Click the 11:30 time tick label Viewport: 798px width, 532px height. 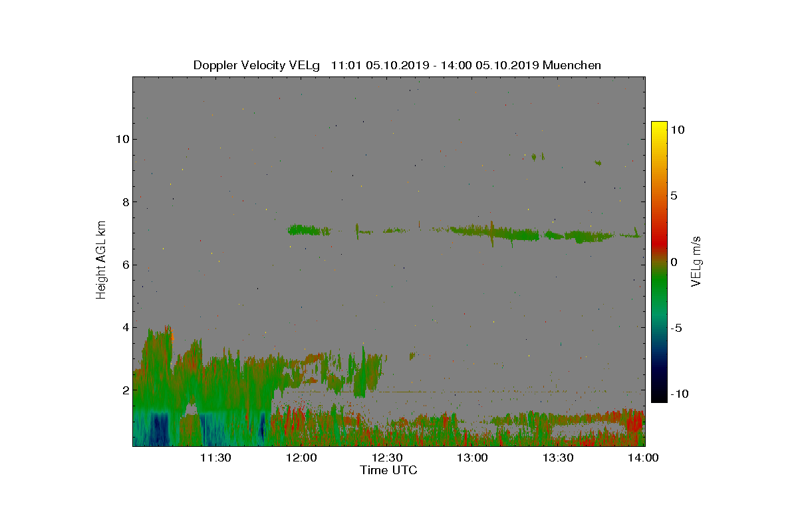[215, 458]
